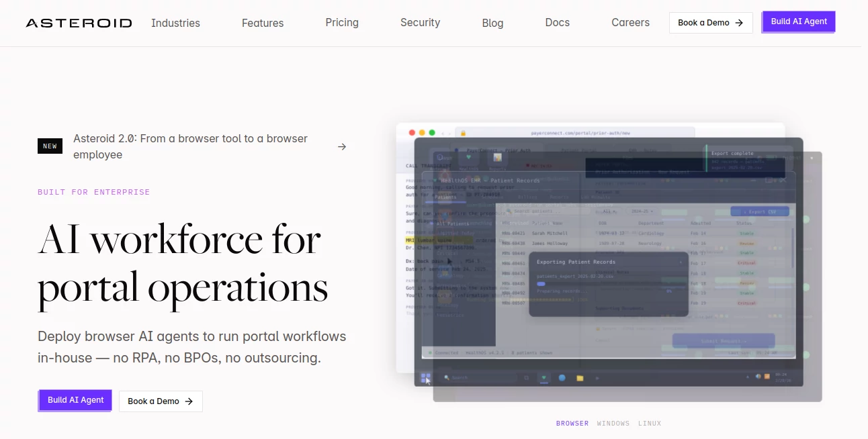Open the Security nav item
Image resolution: width=868 pixels, height=439 pixels.
coord(420,22)
